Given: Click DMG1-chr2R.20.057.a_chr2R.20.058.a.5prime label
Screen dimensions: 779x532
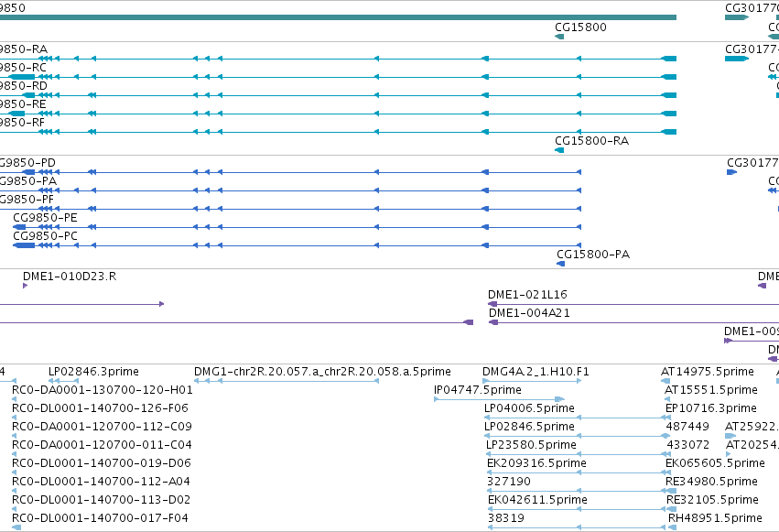Looking at the screenshot, I should point(322,372).
